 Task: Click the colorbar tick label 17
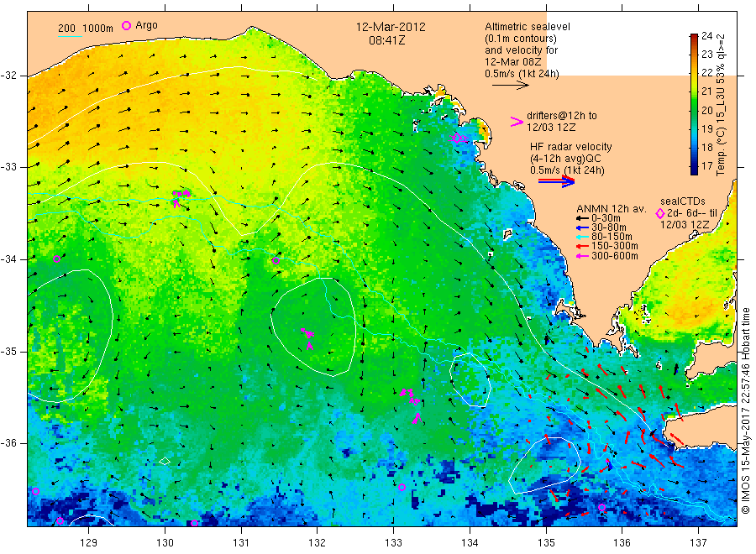tap(706, 165)
